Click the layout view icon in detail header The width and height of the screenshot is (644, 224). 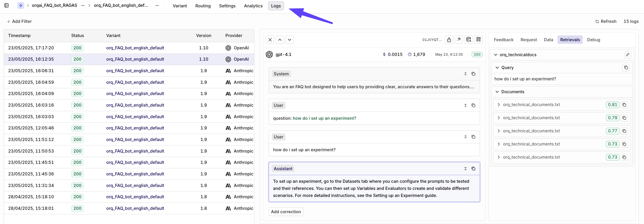pyautogui.click(x=478, y=39)
